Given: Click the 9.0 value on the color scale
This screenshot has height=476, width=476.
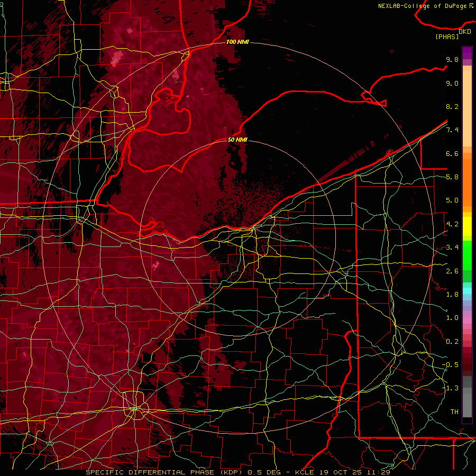Looking at the screenshot, I should [452, 83].
